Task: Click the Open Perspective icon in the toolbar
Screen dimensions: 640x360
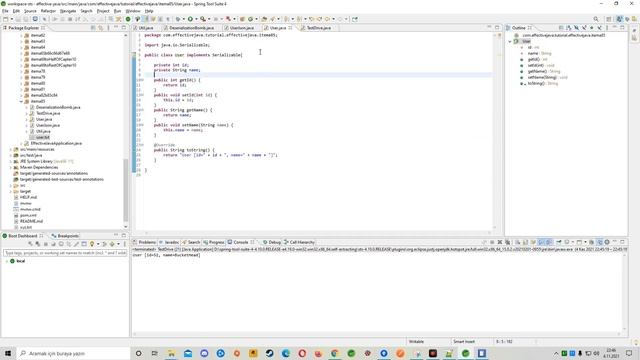Action: (609, 19)
